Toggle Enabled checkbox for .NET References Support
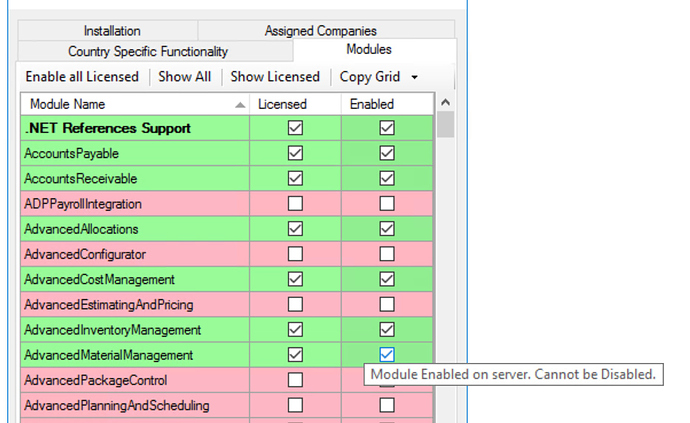This screenshot has height=423, width=690. (x=387, y=128)
